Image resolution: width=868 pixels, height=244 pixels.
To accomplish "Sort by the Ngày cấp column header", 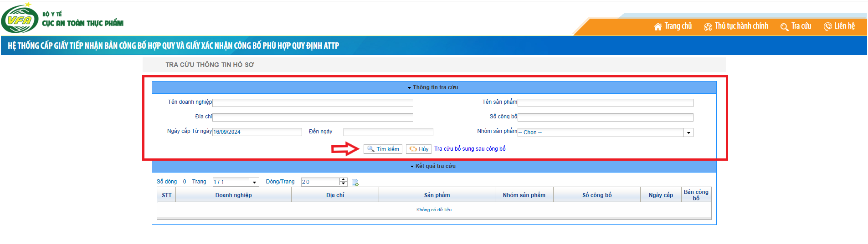I will (x=661, y=195).
